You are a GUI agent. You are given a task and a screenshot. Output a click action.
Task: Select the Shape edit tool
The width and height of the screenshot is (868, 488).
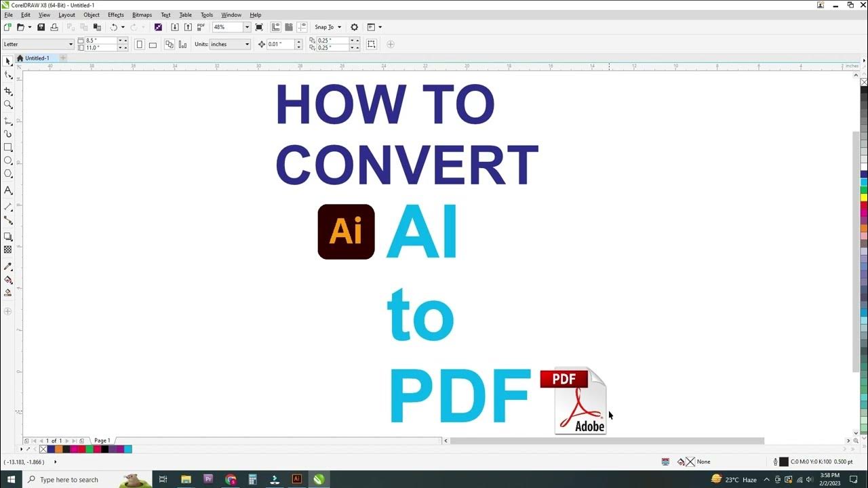point(8,75)
